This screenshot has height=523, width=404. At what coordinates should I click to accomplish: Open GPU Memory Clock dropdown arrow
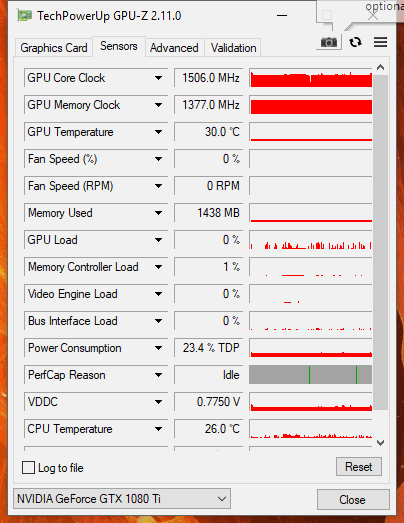pyautogui.click(x=158, y=105)
